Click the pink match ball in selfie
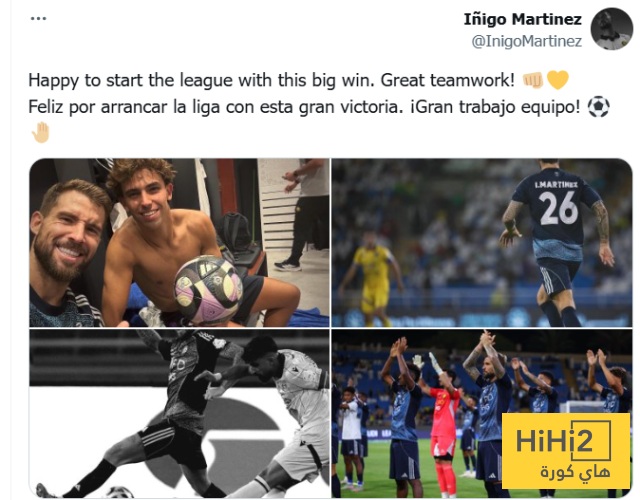This screenshot has width=640, height=500. click(x=209, y=289)
